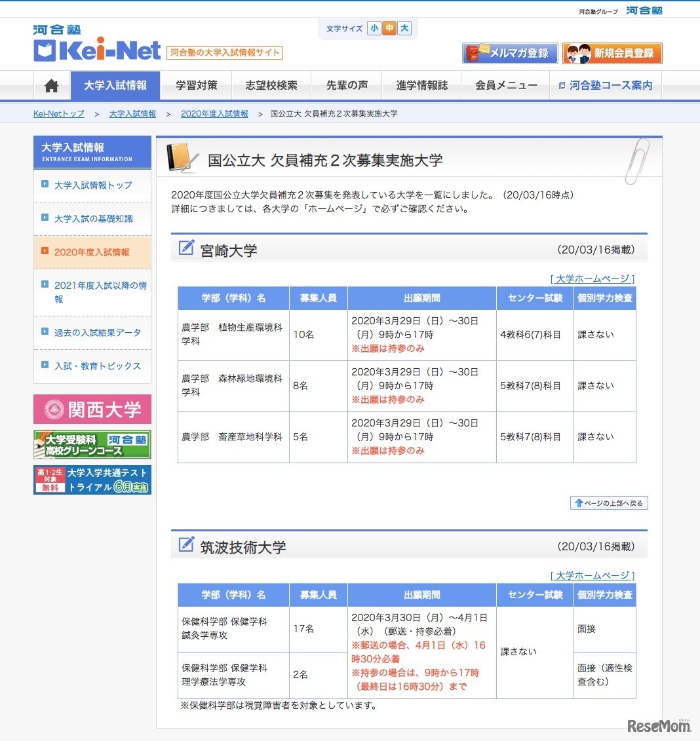Enable the 中 font size setting

389,28
